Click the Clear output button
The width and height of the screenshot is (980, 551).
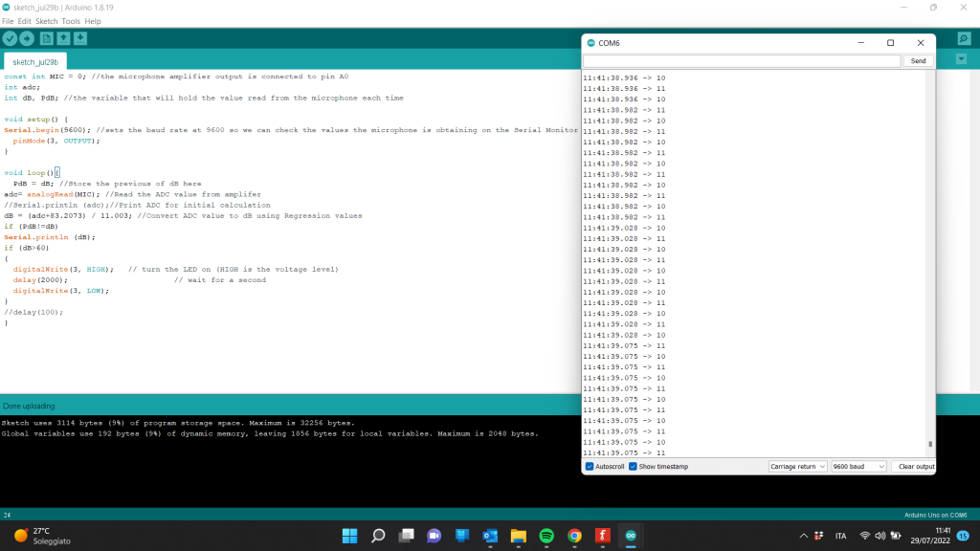pos(915,467)
